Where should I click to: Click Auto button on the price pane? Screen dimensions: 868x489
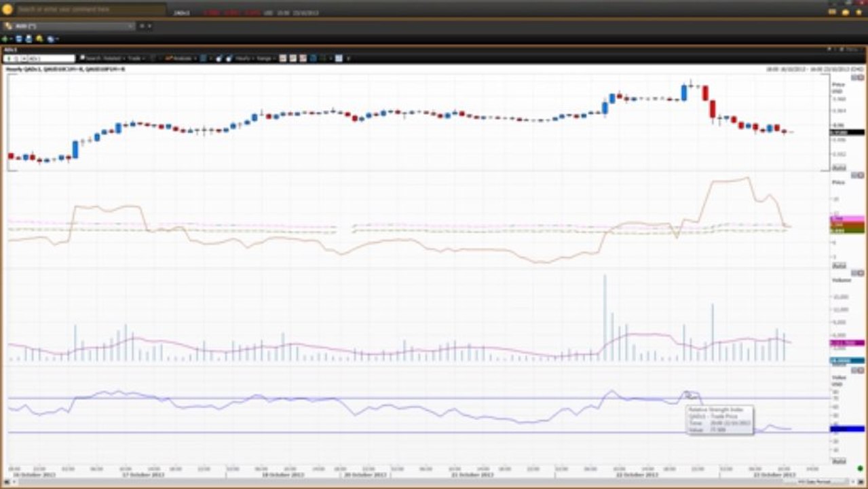[838, 167]
